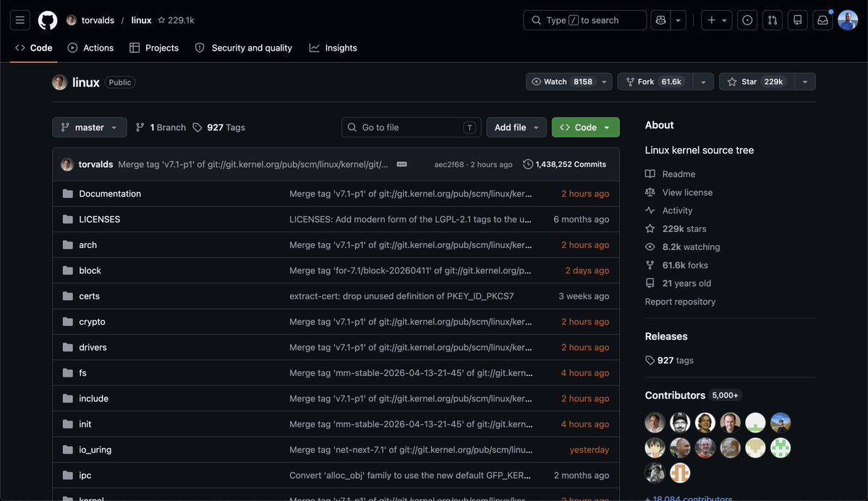Open the plus create-new dropdown

717,20
